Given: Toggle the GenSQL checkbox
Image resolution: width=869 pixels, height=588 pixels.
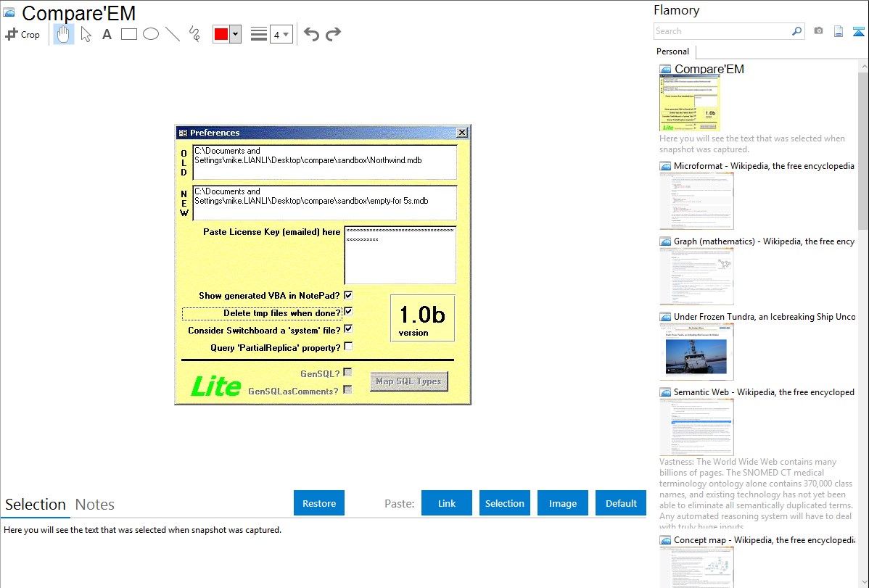Looking at the screenshot, I should (x=347, y=373).
